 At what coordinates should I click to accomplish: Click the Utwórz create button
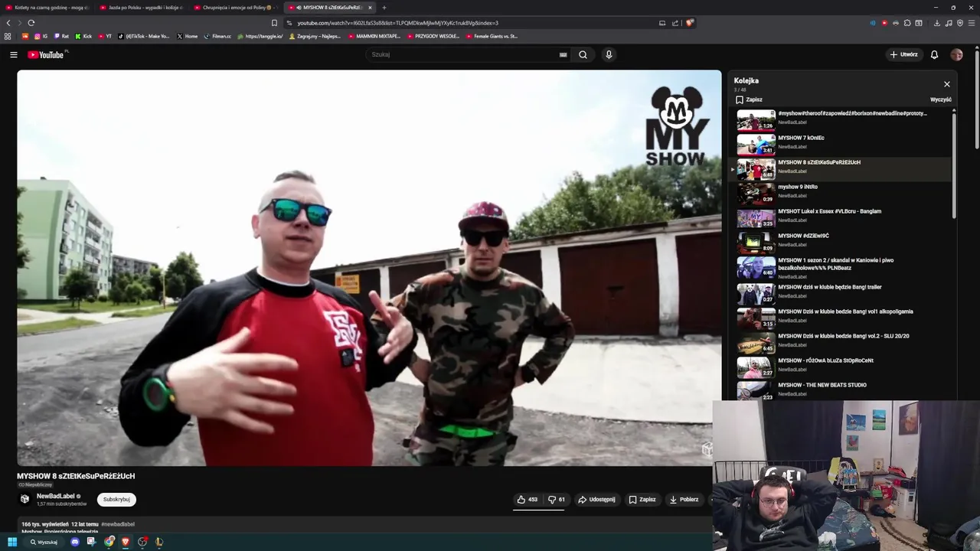(x=903, y=54)
